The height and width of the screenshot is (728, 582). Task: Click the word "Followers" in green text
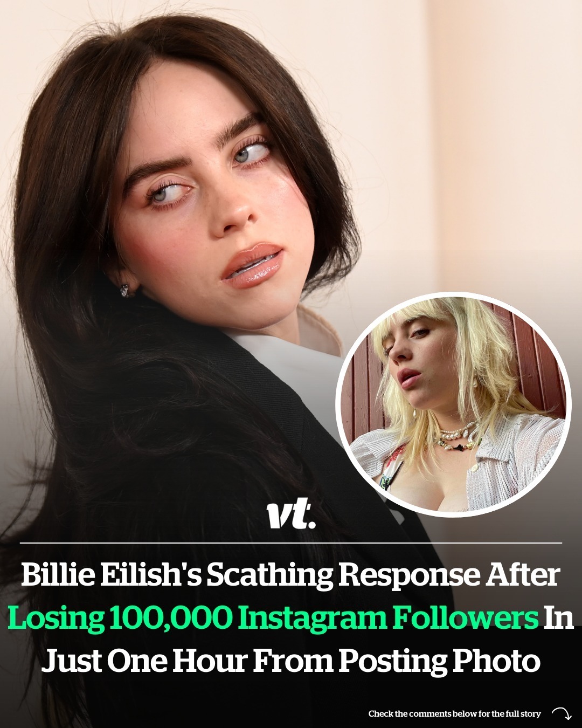pos(465,618)
